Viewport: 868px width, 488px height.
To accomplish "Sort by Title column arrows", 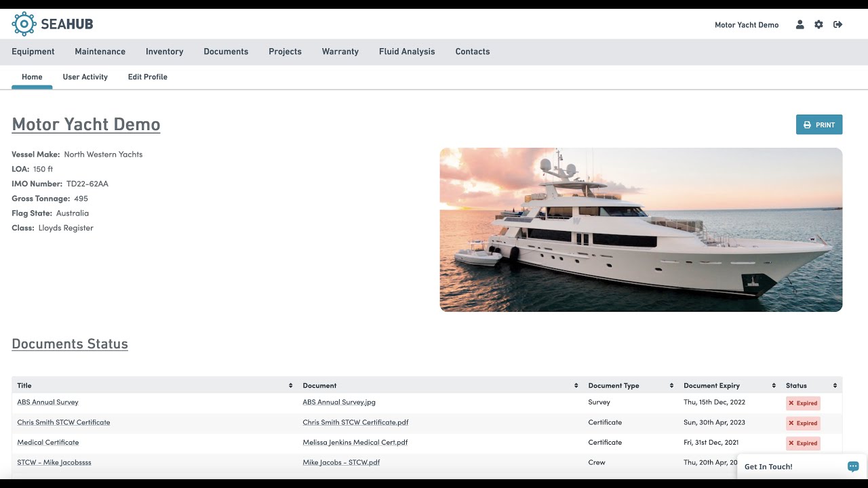I will (291, 386).
